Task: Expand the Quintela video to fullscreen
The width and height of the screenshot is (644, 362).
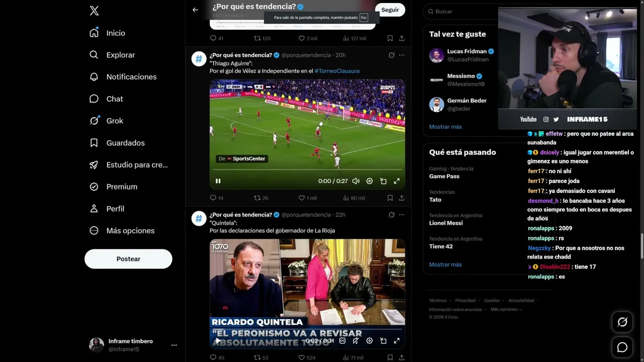Action: [396, 341]
